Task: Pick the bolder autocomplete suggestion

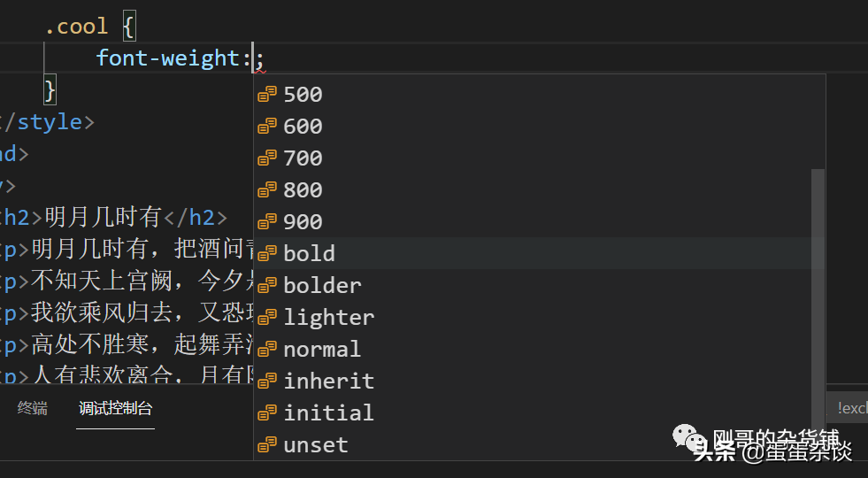Action: click(x=322, y=286)
